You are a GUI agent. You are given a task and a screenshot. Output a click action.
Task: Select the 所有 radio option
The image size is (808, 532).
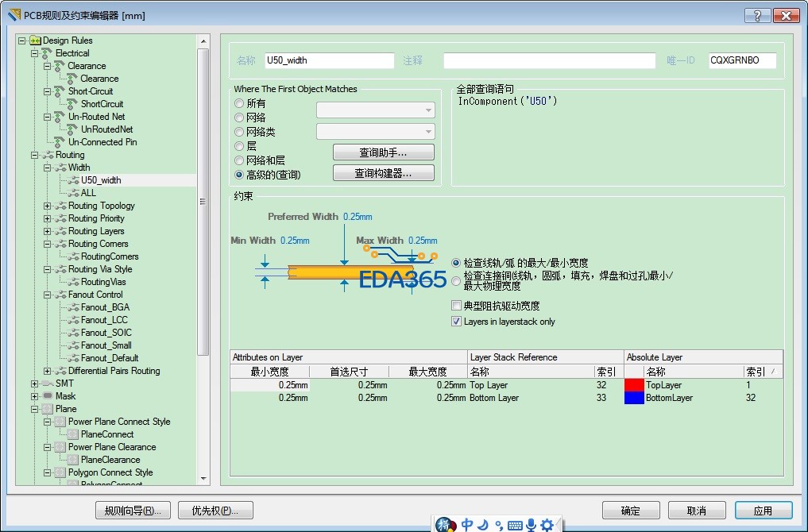click(239, 103)
